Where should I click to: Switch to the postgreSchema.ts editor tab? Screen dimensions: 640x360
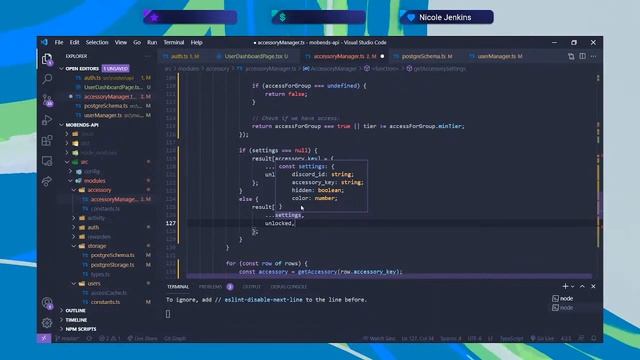point(427,56)
